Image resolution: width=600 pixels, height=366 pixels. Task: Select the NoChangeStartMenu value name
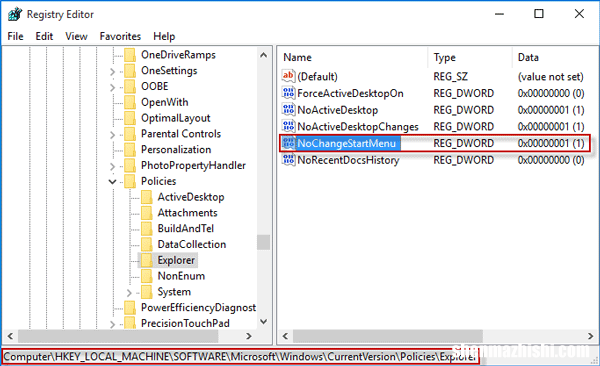347,143
